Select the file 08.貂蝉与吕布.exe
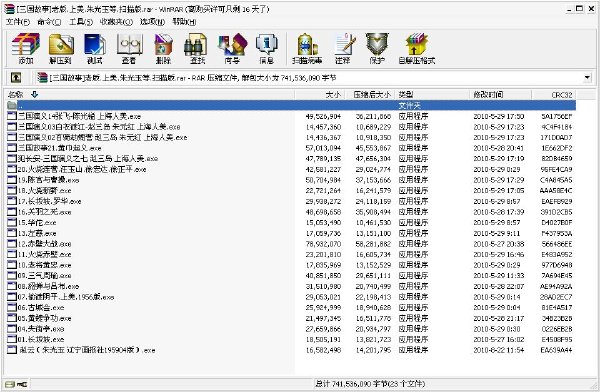Image resolution: width=600 pixels, height=392 pixels. click(x=48, y=286)
